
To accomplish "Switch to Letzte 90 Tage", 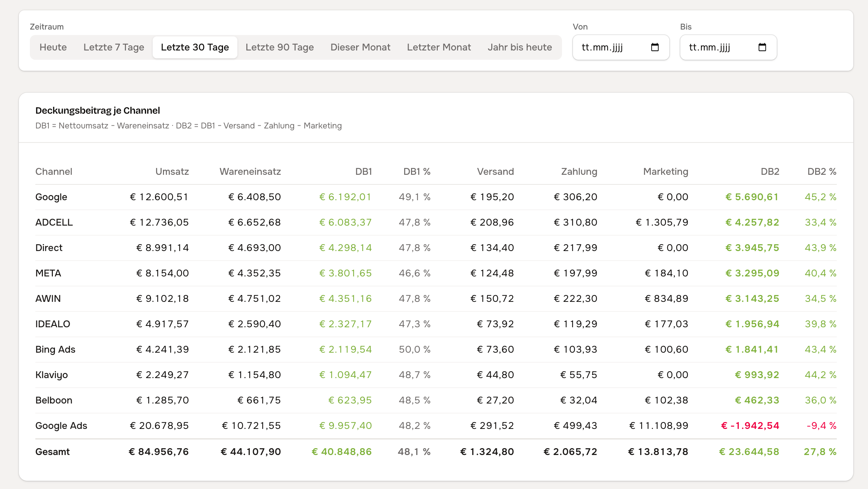I will point(280,47).
